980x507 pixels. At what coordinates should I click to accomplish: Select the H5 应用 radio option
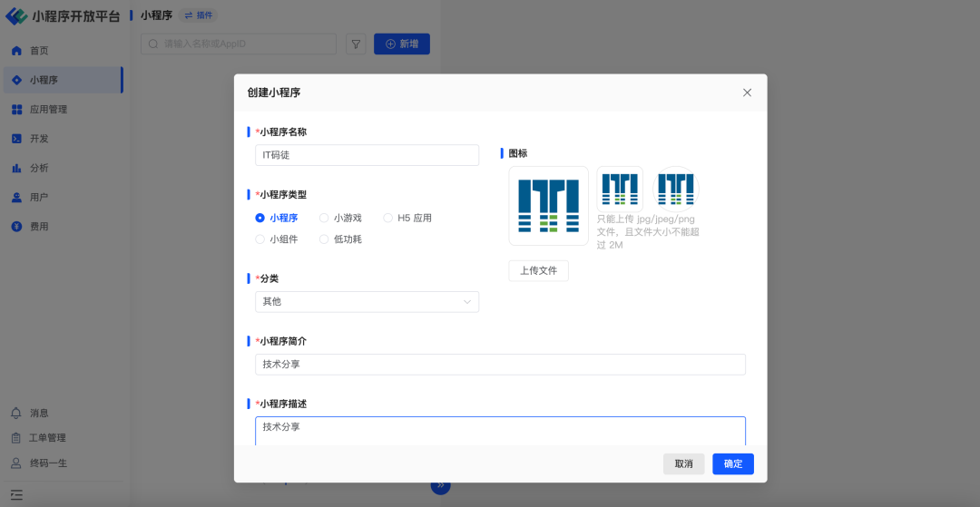388,218
